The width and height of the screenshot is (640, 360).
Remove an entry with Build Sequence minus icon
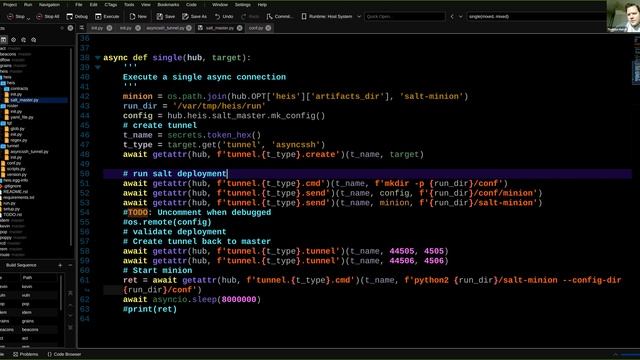click(x=70, y=265)
